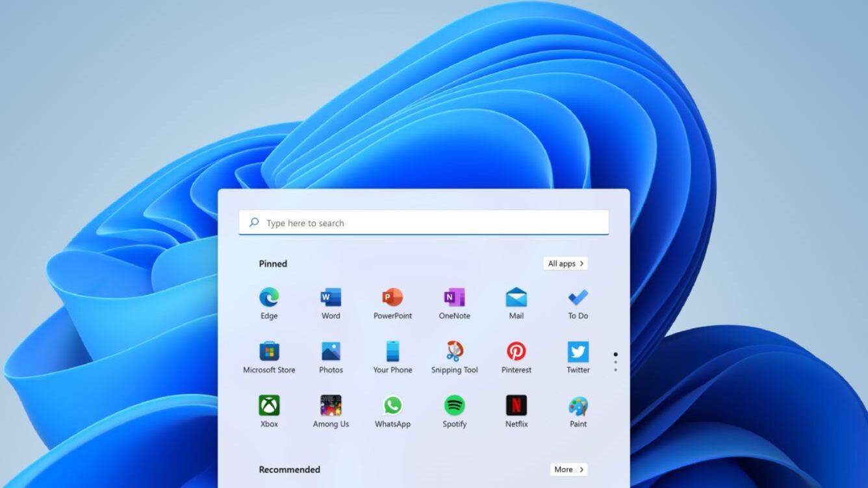
Task: Expand More recommended items
Action: pyautogui.click(x=569, y=469)
